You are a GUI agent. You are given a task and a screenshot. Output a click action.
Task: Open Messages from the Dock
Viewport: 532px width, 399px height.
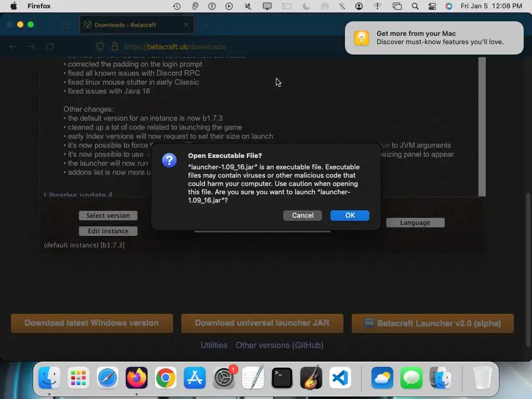click(x=411, y=378)
